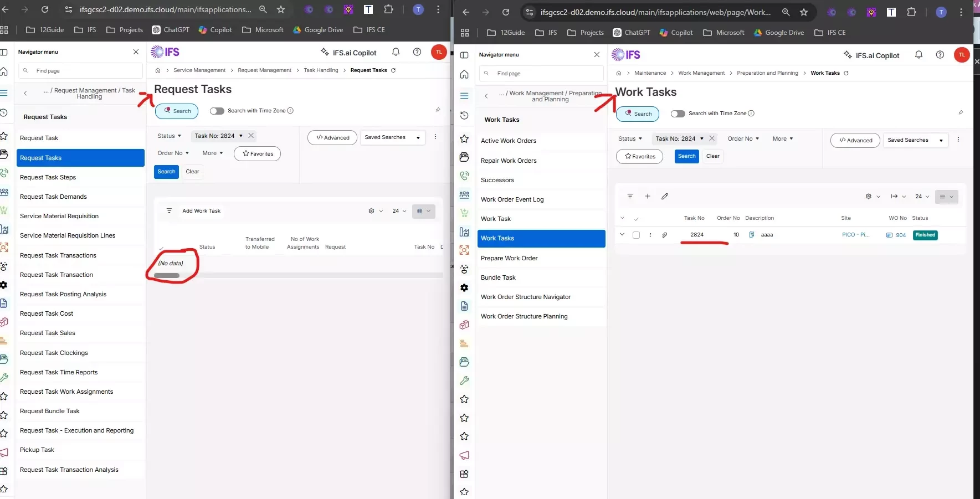The height and width of the screenshot is (499, 980).
Task: Open the 24 page-size dropdown in Request Tasks
Action: [x=399, y=211]
